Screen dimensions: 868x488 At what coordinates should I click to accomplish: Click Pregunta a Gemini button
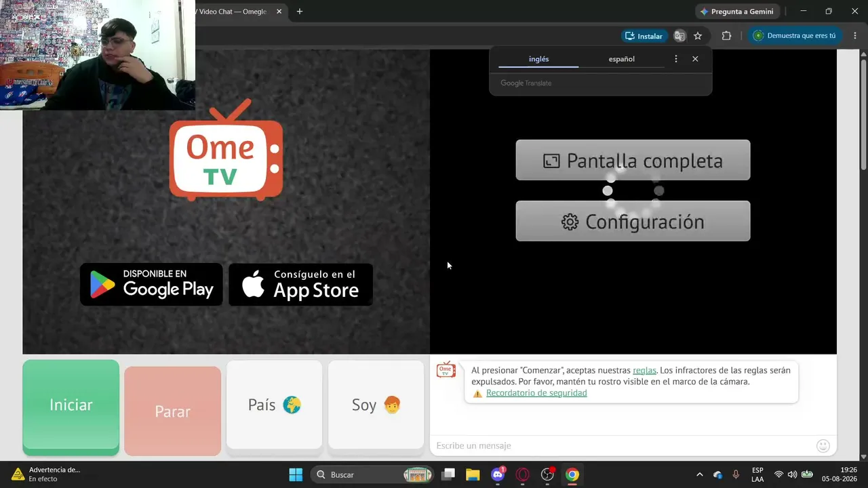(x=737, y=12)
